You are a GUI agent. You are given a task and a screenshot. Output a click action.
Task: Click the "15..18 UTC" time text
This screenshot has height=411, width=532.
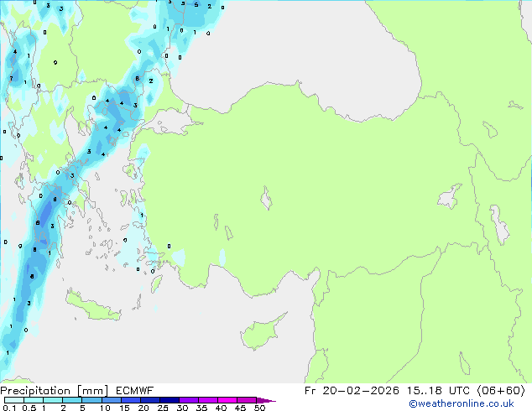pos(438,391)
